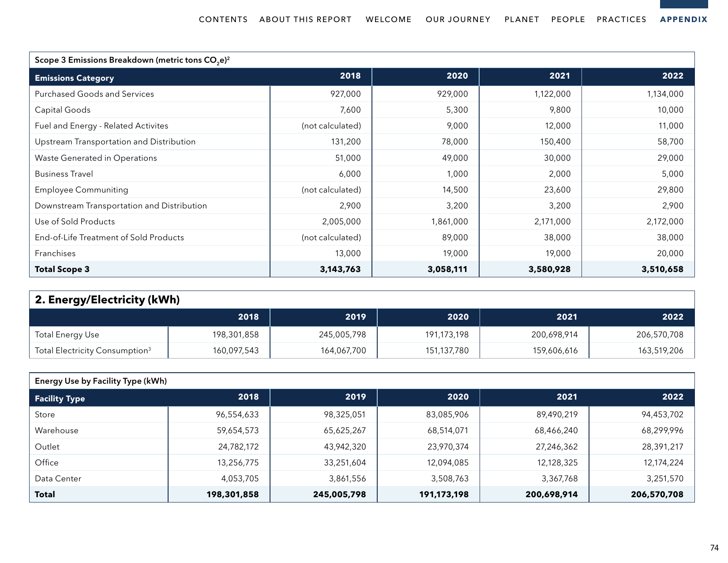
Task: Jump to the PLANET section
Action: click(522, 19)
